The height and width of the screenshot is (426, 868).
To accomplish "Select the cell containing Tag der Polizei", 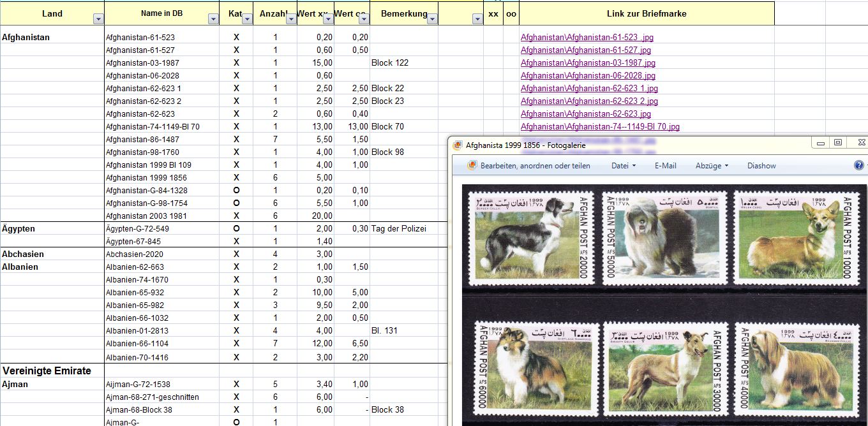I will [x=403, y=229].
